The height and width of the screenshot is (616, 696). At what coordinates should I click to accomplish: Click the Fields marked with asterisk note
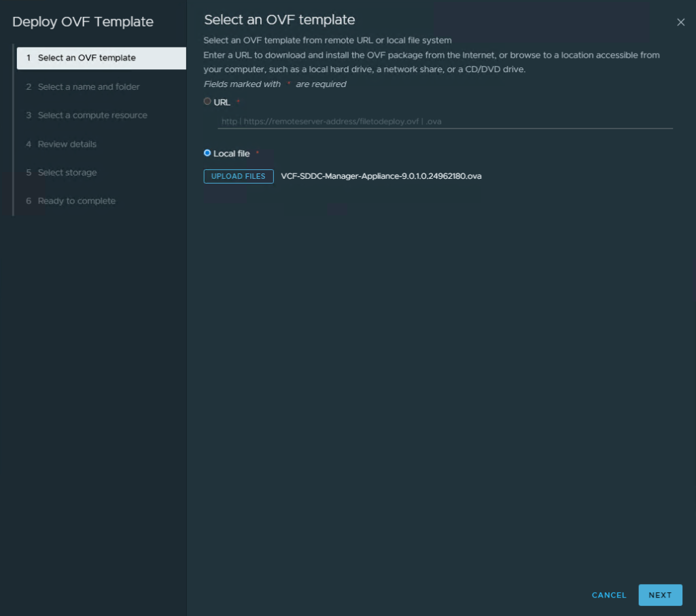pos(275,84)
